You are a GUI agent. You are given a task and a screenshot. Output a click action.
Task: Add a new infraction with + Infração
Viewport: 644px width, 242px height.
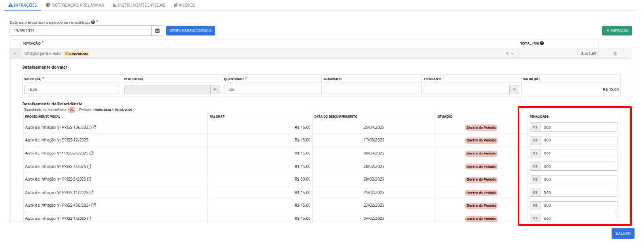click(617, 31)
